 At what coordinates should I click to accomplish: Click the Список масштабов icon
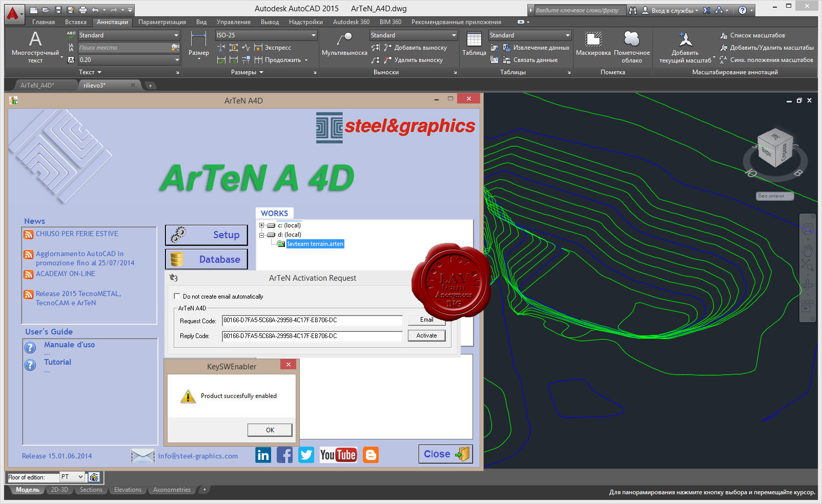724,35
